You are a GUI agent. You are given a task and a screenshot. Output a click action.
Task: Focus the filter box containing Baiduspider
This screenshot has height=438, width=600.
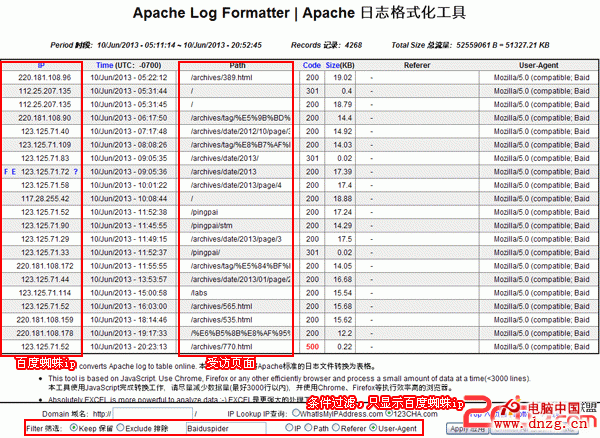pyautogui.click(x=226, y=428)
